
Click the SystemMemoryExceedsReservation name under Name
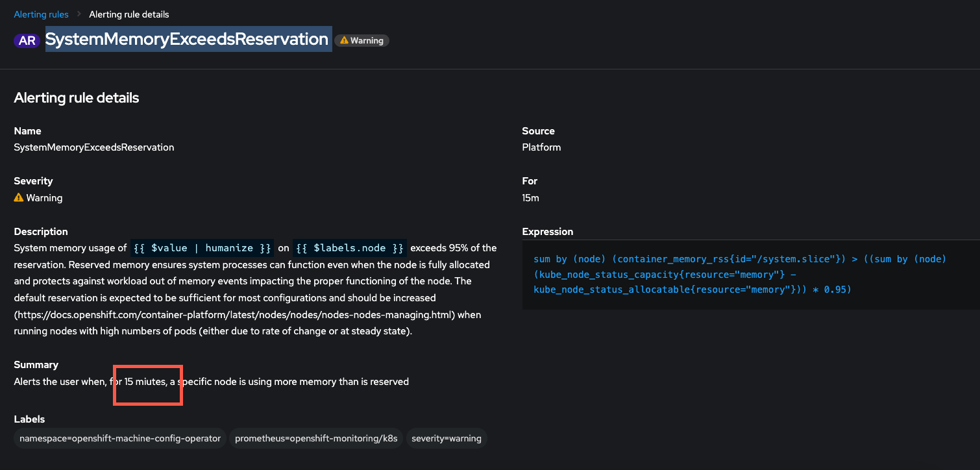point(93,147)
